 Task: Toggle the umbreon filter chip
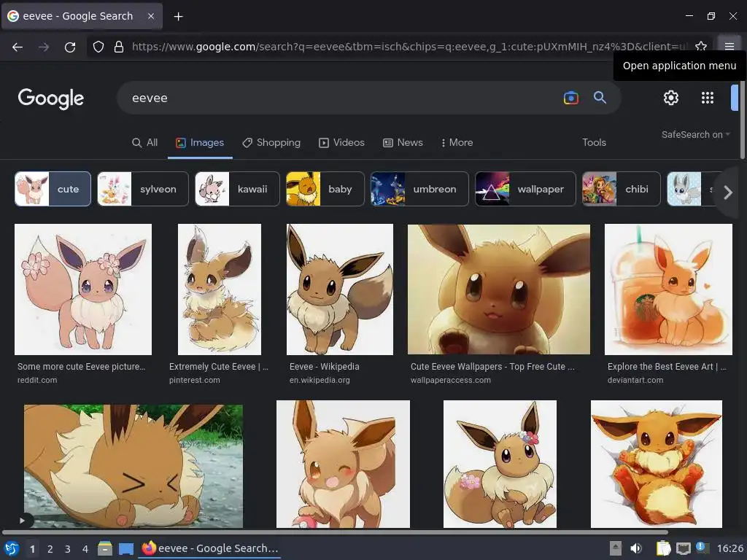pos(419,189)
